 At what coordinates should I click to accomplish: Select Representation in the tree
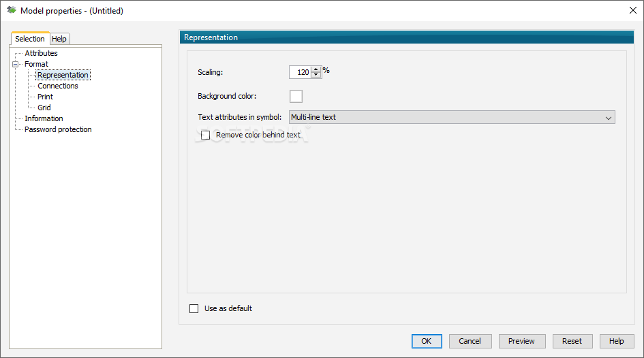click(x=63, y=75)
